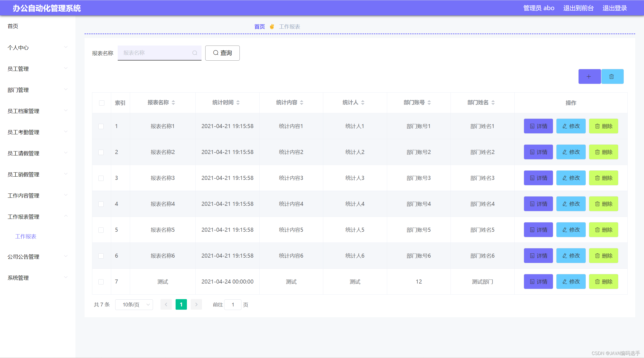Viewport: 644px width, 358px height.
Task: Click 修改 for 报表名称1 row
Action: [571, 126]
